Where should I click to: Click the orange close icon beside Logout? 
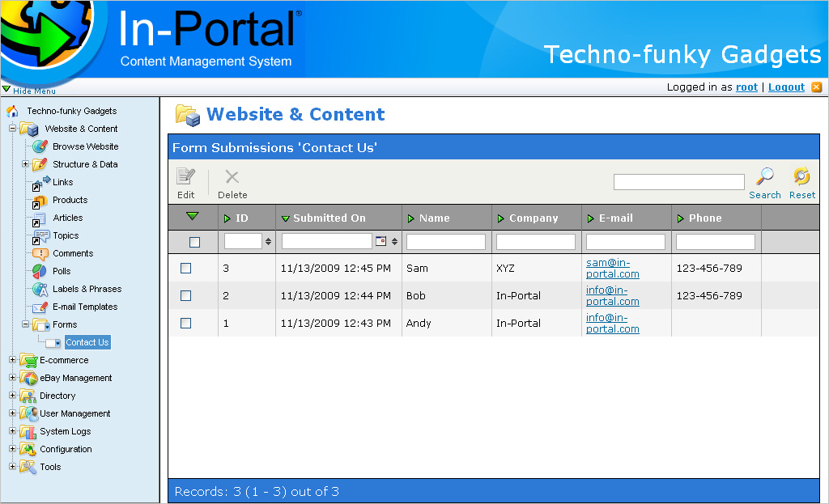point(816,87)
